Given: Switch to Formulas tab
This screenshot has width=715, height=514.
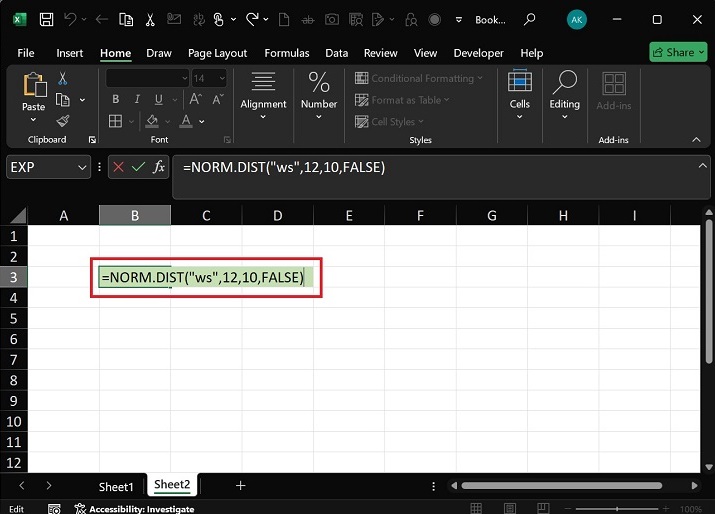Looking at the screenshot, I should [287, 53].
